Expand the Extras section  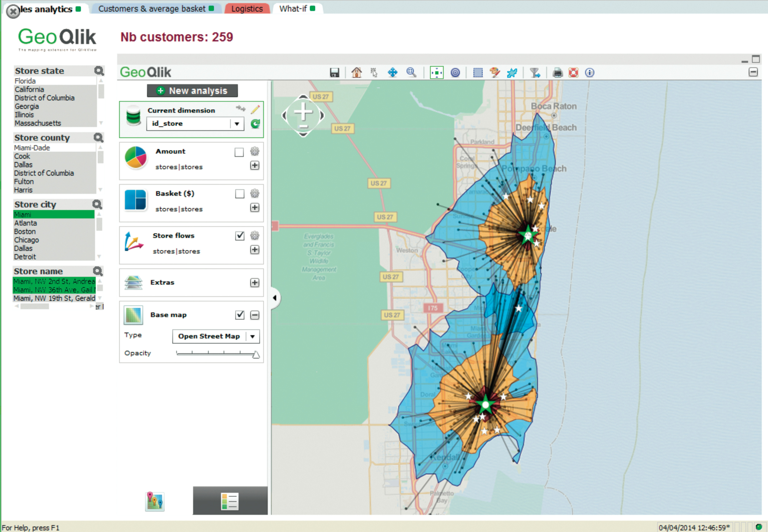[254, 283]
